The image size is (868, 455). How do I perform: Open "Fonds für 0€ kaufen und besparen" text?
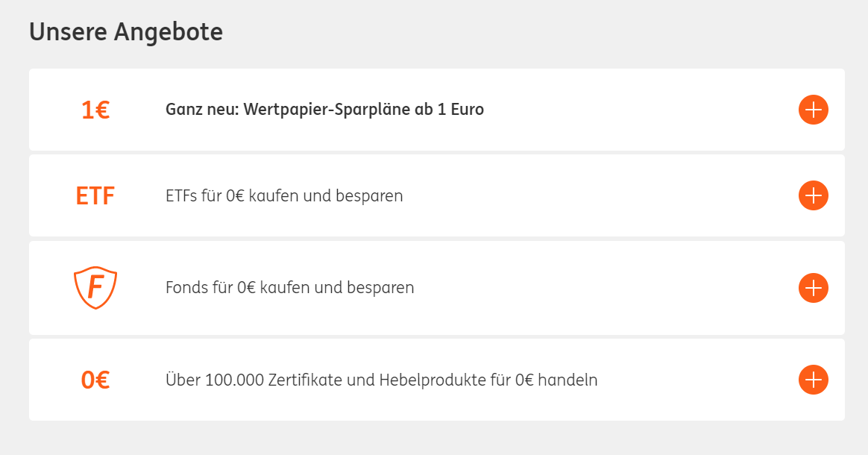tap(289, 287)
